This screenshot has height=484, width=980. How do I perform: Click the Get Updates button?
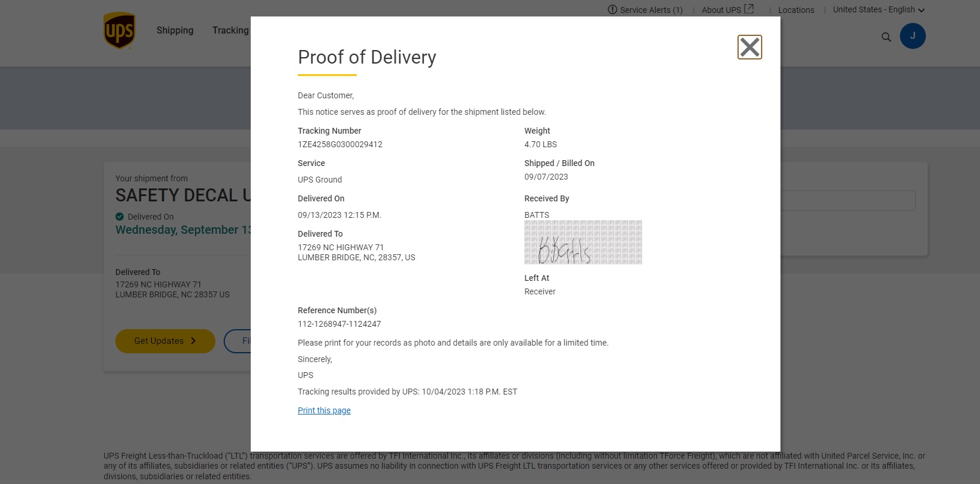point(165,341)
